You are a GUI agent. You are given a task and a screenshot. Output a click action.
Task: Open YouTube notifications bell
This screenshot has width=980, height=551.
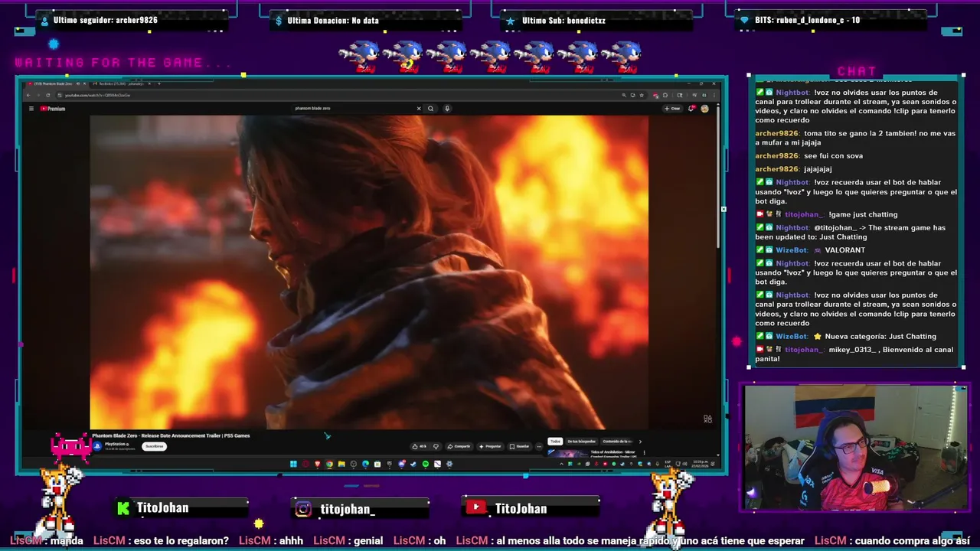692,109
